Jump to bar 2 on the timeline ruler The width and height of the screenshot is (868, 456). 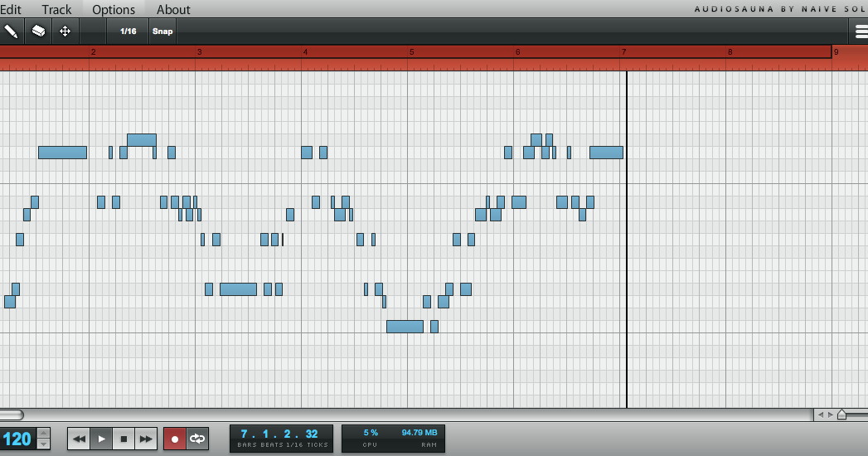[93, 52]
